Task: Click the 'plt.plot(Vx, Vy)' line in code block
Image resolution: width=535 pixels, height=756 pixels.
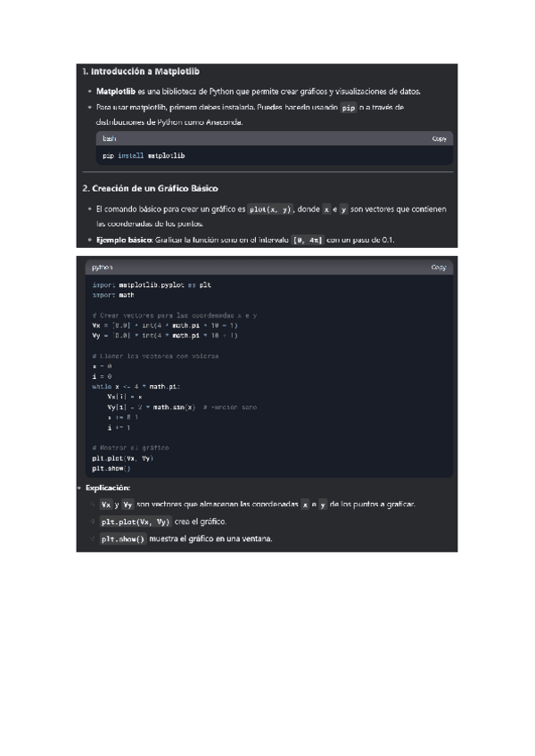Action: coord(122,458)
